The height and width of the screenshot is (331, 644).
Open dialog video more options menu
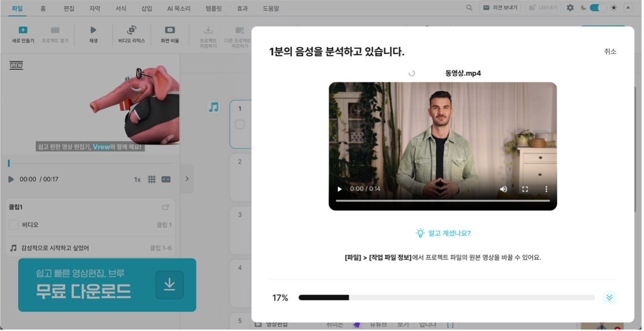pyautogui.click(x=546, y=189)
